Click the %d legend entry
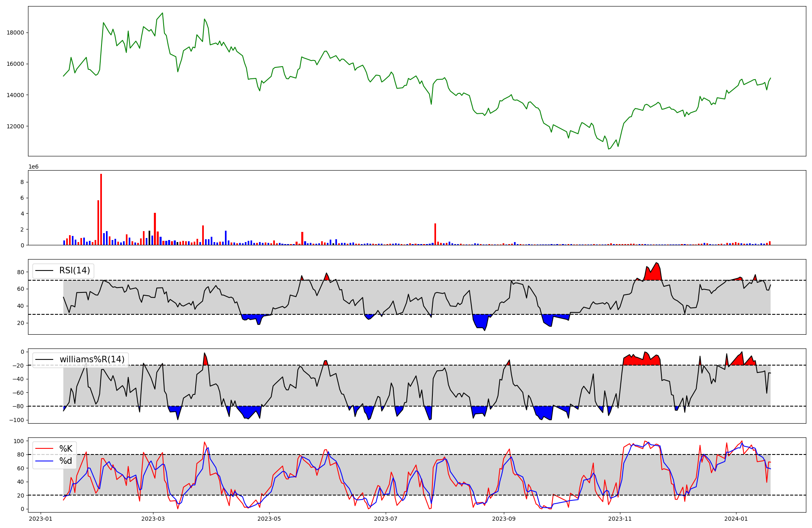This screenshot has width=812, height=528. pyautogui.click(x=66, y=461)
